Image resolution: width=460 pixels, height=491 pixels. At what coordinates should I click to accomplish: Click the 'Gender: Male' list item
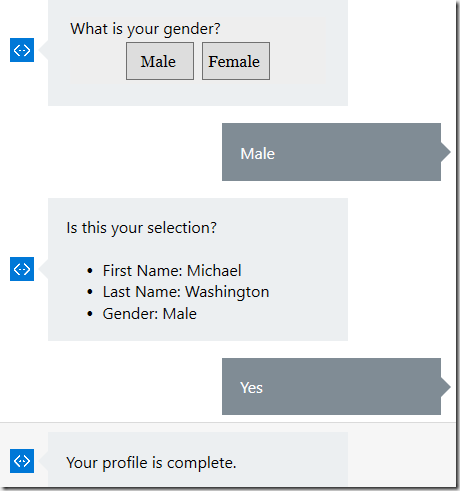click(x=149, y=314)
